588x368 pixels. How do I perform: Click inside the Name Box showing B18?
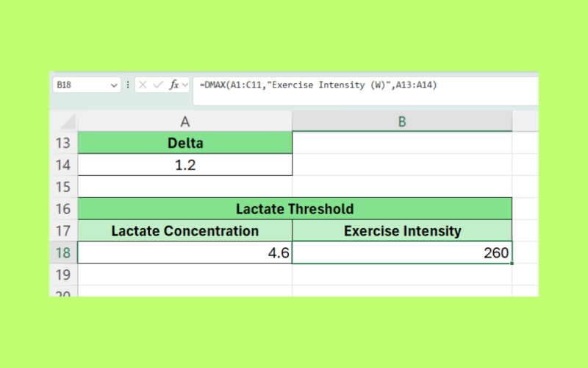[x=81, y=85]
